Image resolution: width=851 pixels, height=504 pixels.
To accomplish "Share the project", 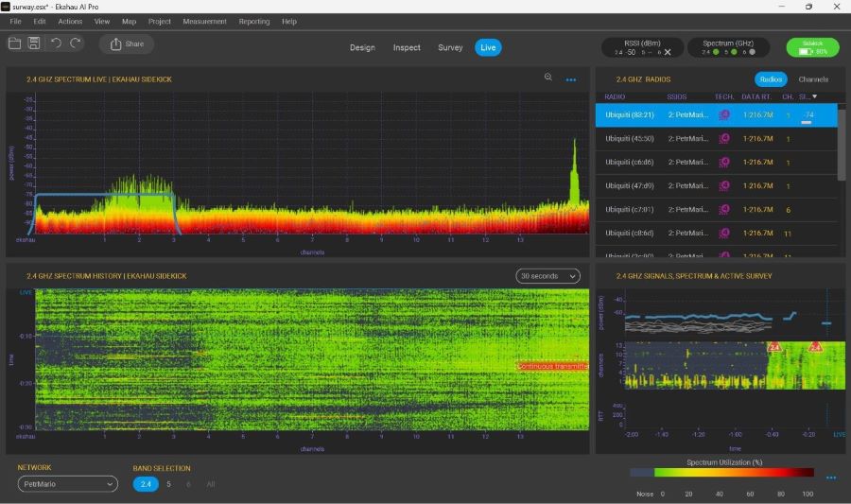I will click(x=127, y=43).
